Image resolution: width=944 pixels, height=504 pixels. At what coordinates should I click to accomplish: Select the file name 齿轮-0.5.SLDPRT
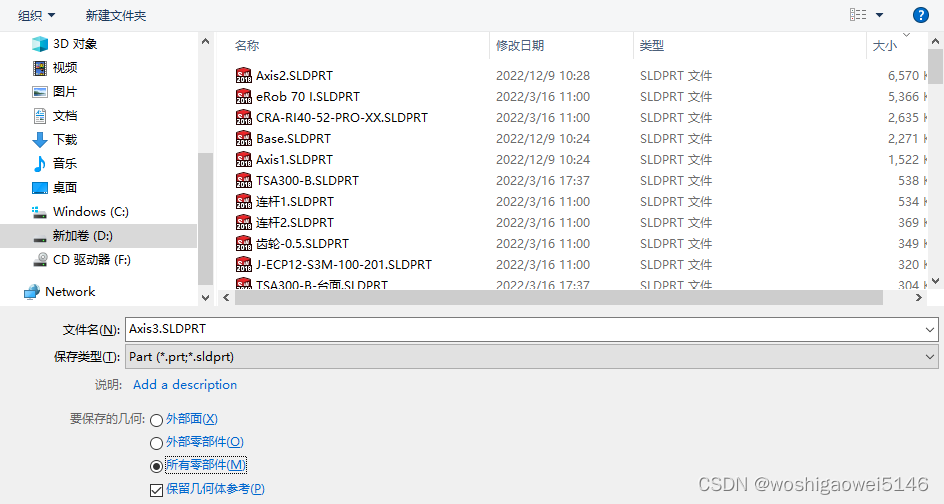click(302, 244)
